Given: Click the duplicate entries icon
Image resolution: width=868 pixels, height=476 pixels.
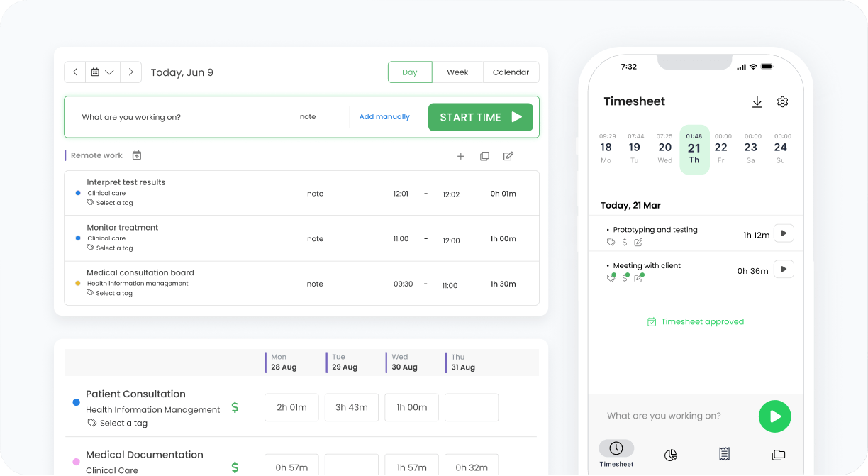Looking at the screenshot, I should (484, 156).
